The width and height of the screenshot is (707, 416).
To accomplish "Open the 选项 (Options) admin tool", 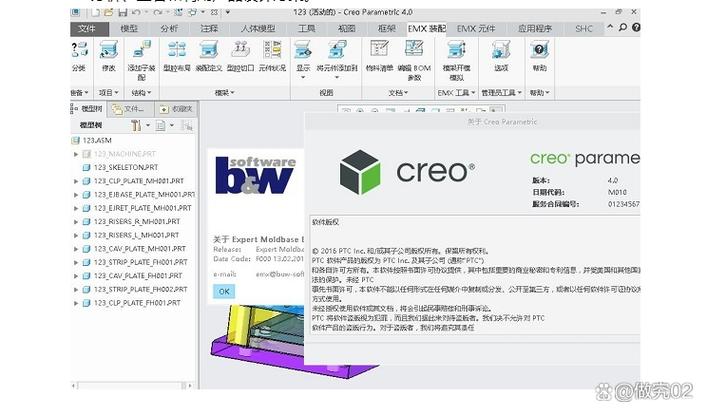I will click(x=500, y=50).
